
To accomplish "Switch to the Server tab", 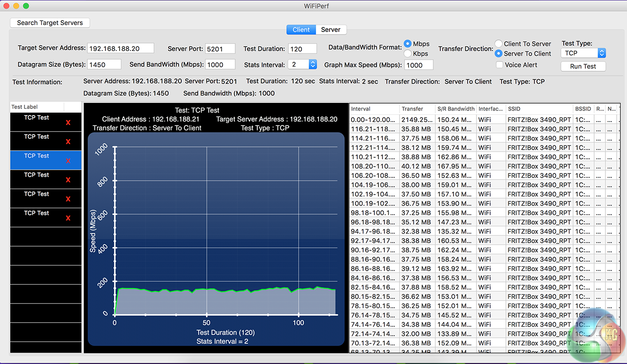I will click(x=331, y=29).
